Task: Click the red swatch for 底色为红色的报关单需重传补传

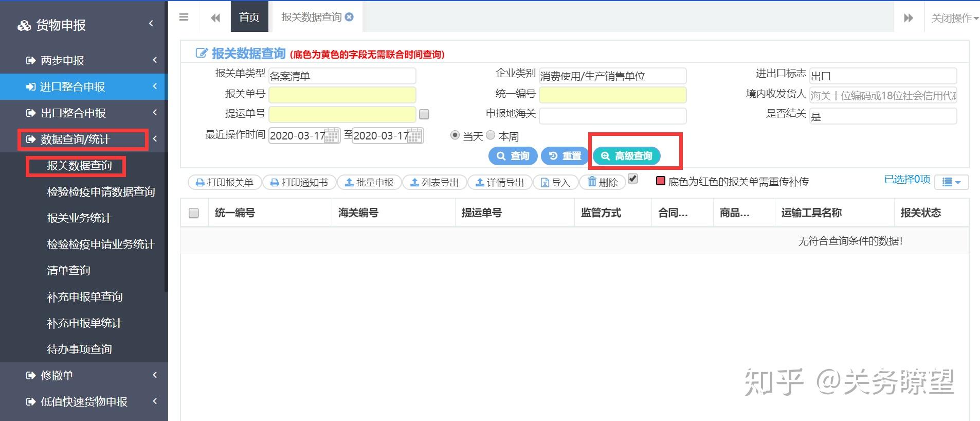Action: (x=661, y=181)
